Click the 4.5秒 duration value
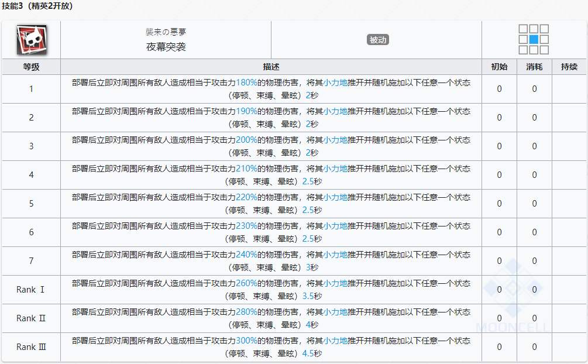The height and width of the screenshot is (364, 588). tap(312, 353)
